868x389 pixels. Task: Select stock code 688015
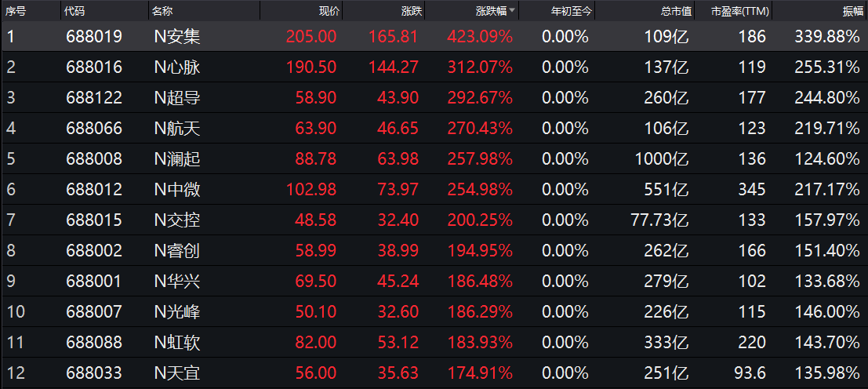tap(94, 220)
